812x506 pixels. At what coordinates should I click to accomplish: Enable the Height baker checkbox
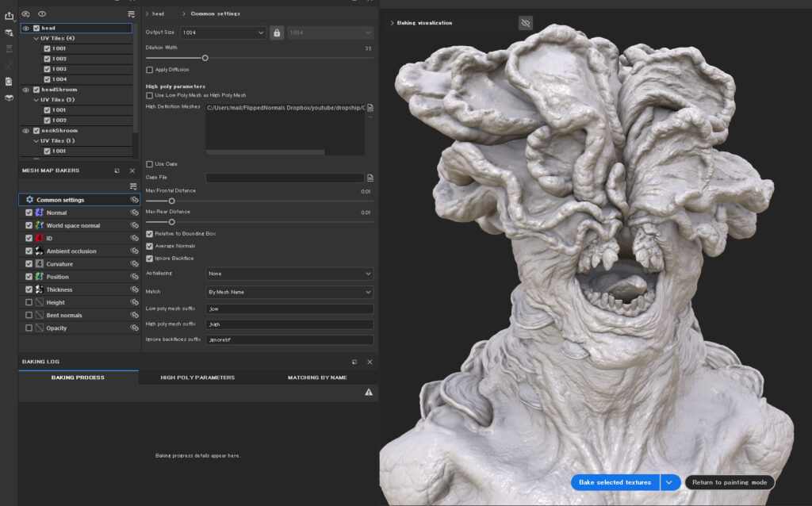pos(29,301)
